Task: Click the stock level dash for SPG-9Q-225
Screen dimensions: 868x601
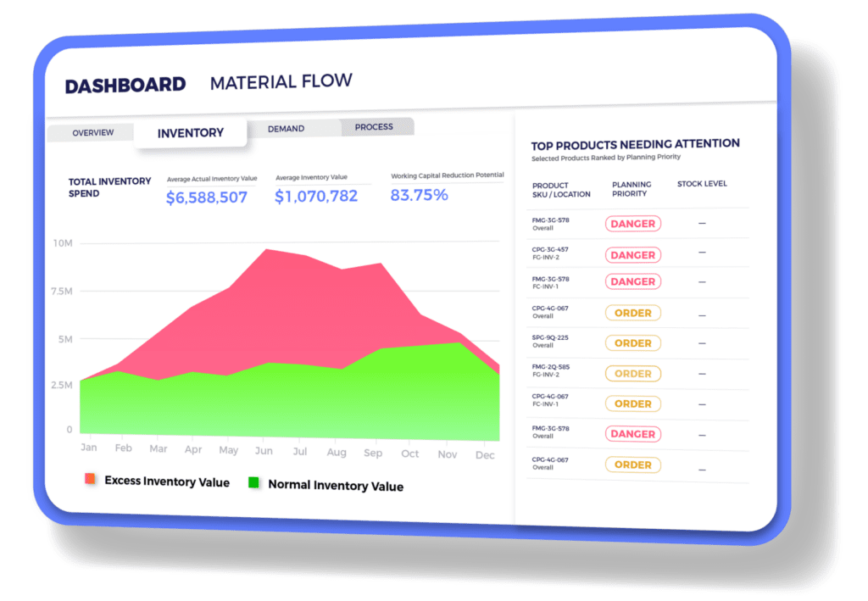Action: pyautogui.click(x=702, y=343)
